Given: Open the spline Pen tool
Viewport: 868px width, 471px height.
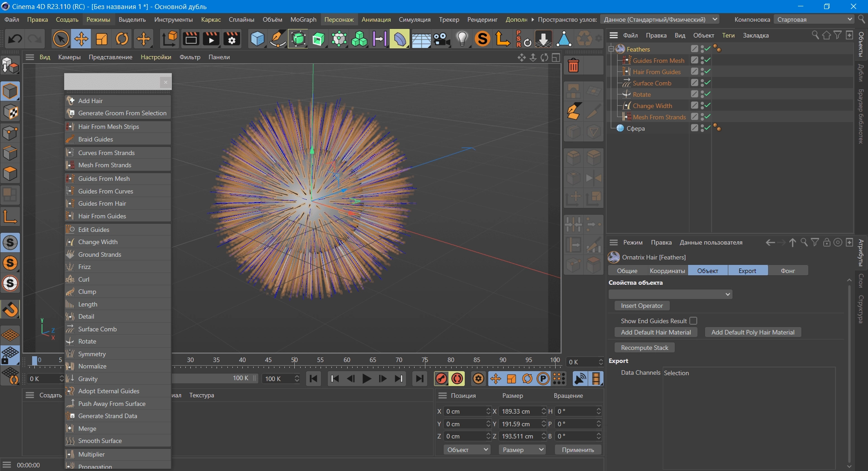Looking at the screenshot, I should [278, 39].
